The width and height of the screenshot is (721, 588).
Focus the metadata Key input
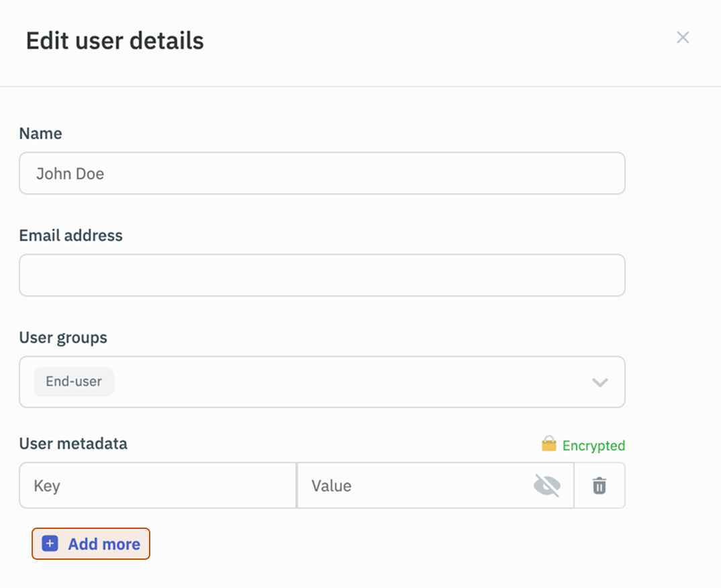point(158,485)
